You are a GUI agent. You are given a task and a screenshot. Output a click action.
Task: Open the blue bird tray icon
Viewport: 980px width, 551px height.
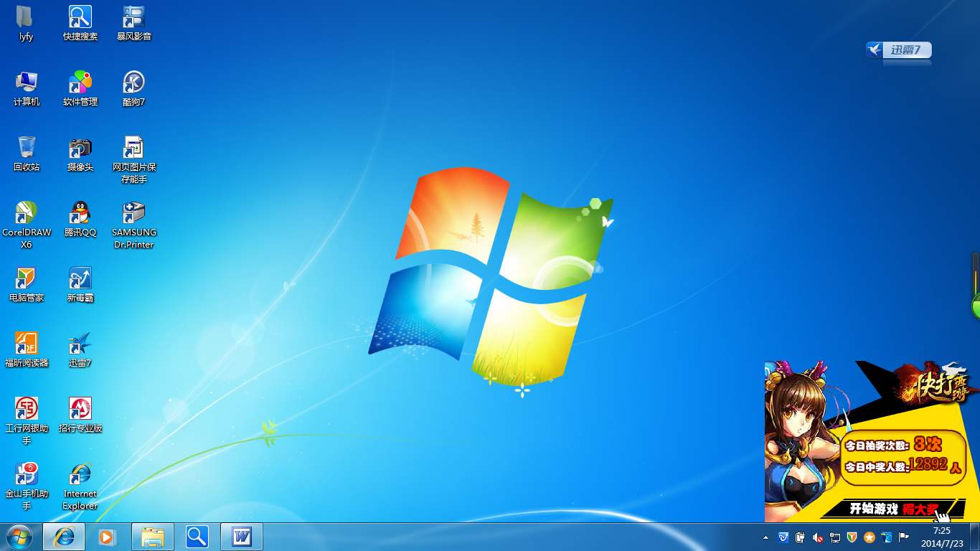tap(887, 537)
